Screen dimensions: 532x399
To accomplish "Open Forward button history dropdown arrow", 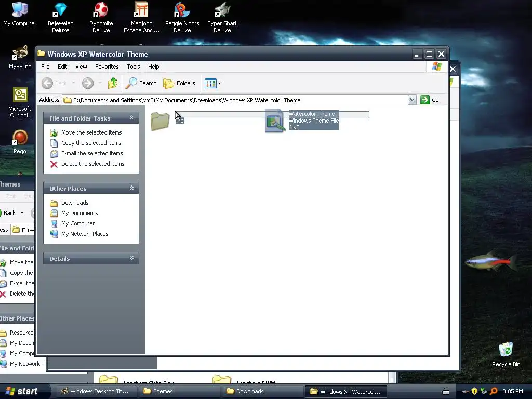I will tap(100, 83).
